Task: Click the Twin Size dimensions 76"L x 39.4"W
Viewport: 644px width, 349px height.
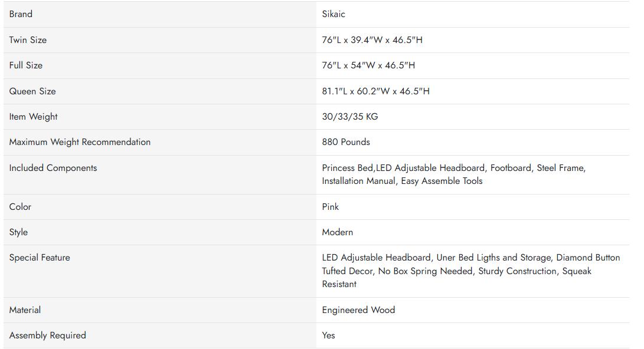Action: (x=372, y=40)
